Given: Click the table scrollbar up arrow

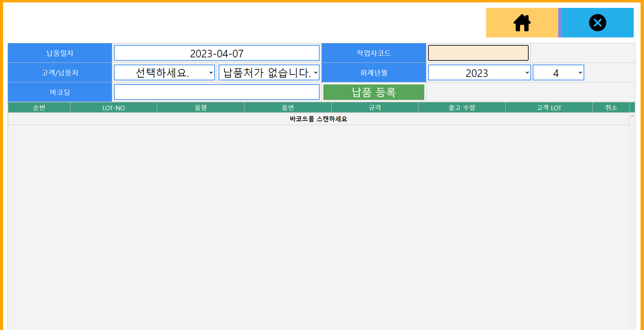Looking at the screenshot, I should pyautogui.click(x=632, y=116).
